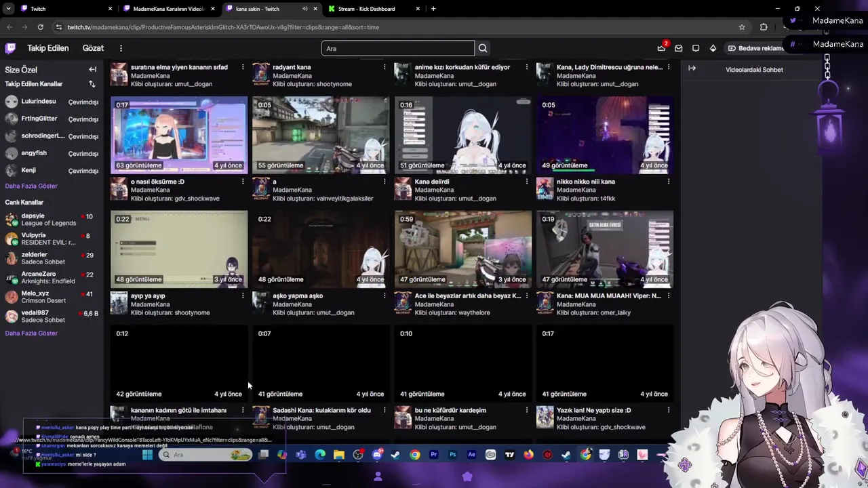Open live channel ArcaneZero

(51, 277)
